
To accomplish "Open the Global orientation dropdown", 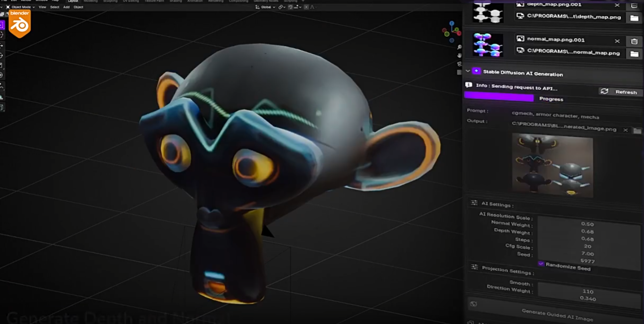I will tap(265, 7).
